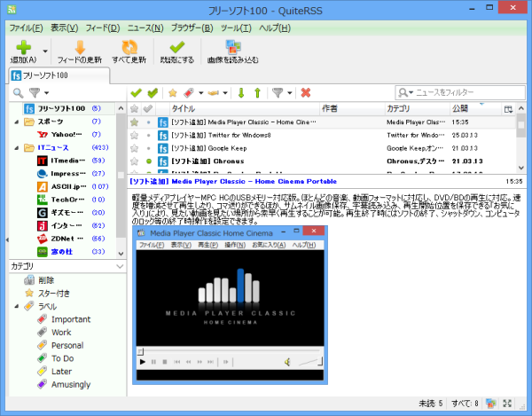The width and height of the screenshot is (532, 416).
Task: Click the feed search magnifier icon
Action: (18, 92)
